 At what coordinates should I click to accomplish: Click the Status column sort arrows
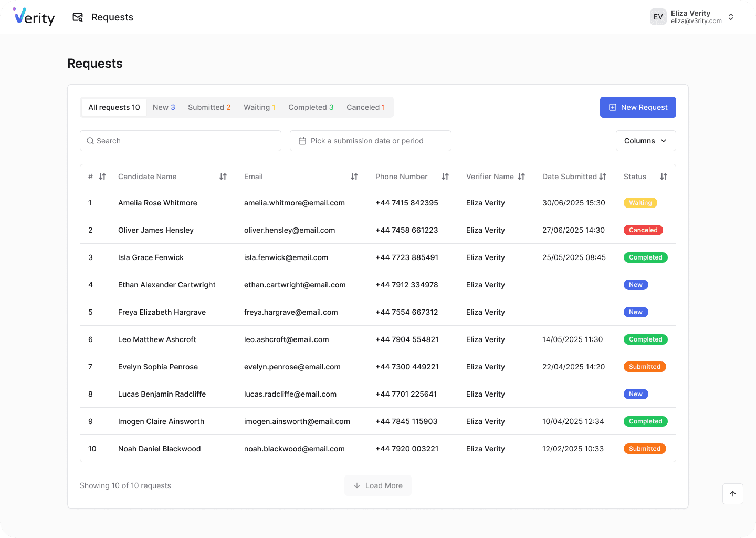(664, 177)
